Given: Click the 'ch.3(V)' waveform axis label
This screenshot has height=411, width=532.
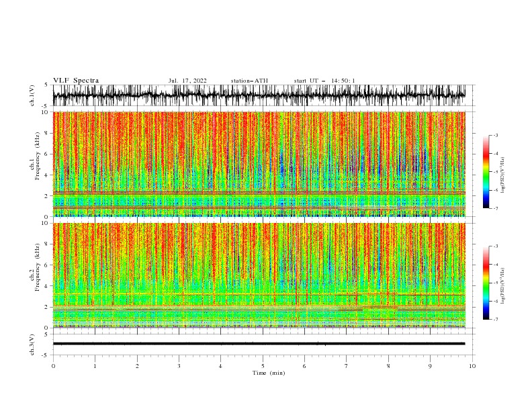Looking at the screenshot, I should click(x=32, y=345).
